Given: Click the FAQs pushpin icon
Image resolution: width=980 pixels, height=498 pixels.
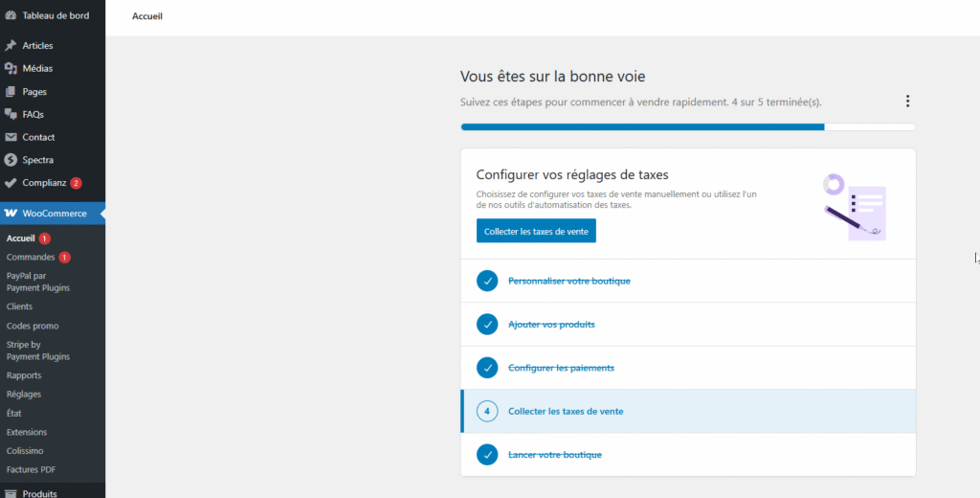Looking at the screenshot, I should click(x=11, y=115).
